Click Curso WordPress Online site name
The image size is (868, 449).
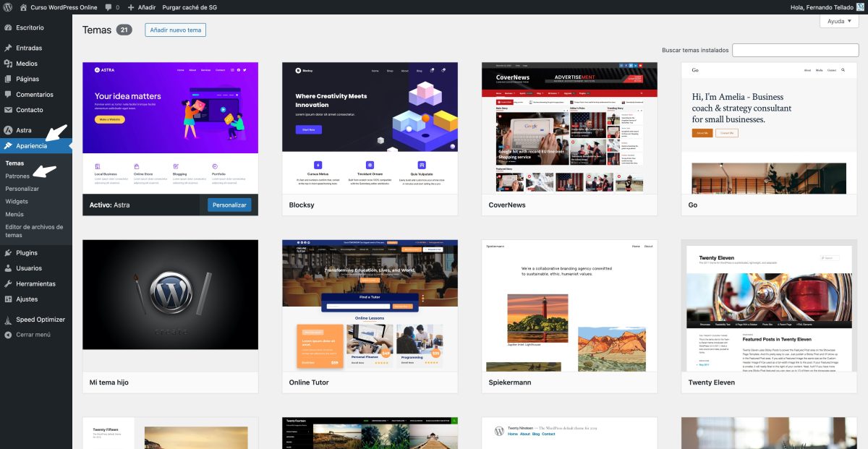[64, 7]
